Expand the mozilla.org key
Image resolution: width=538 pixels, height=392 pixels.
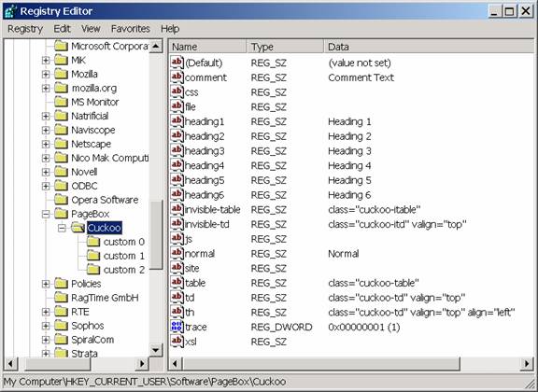(x=46, y=88)
